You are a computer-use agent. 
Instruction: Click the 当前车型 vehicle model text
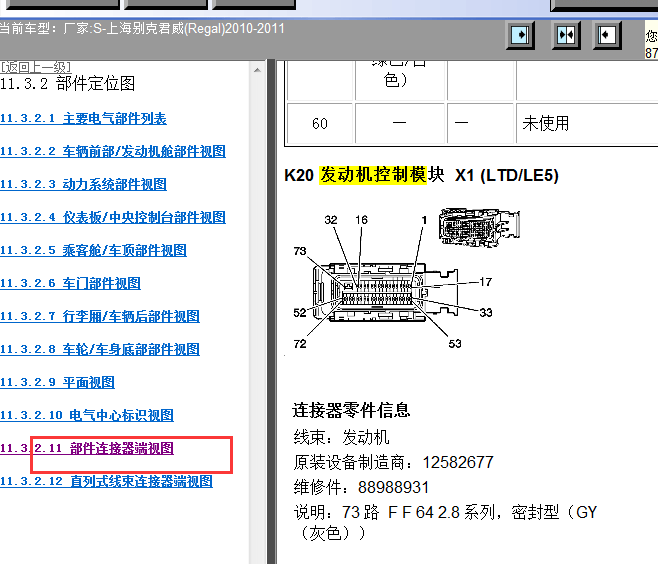[142, 29]
